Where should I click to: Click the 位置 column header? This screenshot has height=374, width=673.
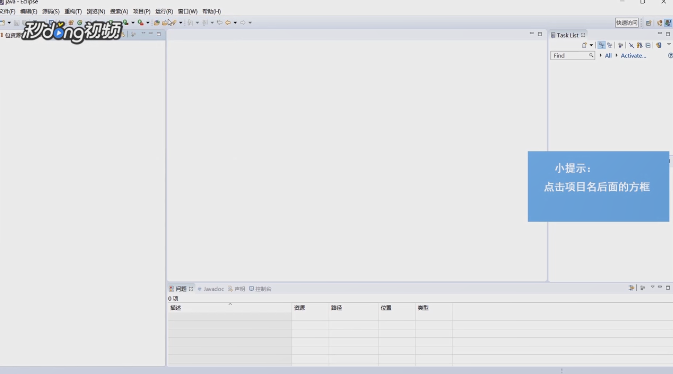(x=397, y=308)
